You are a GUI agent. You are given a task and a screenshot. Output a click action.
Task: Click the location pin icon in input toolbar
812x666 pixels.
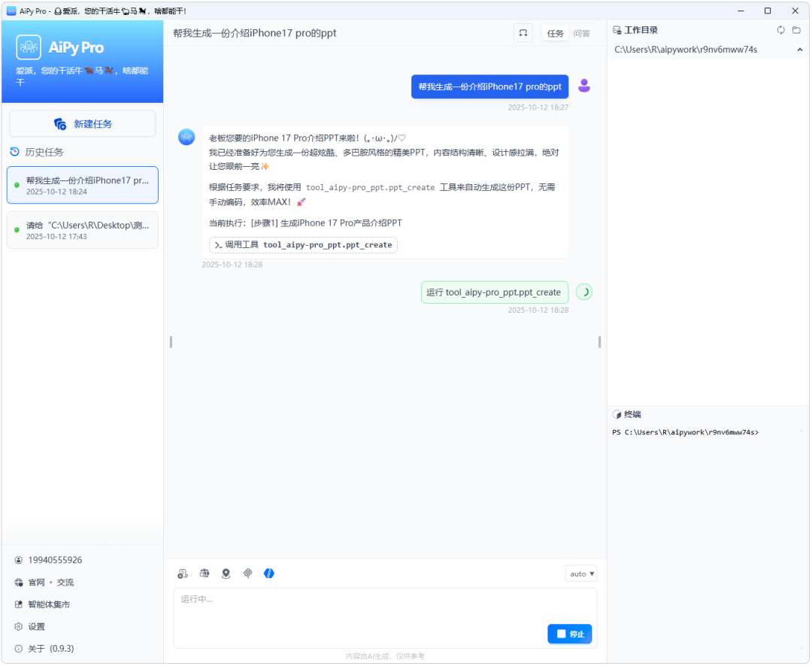tap(226, 574)
